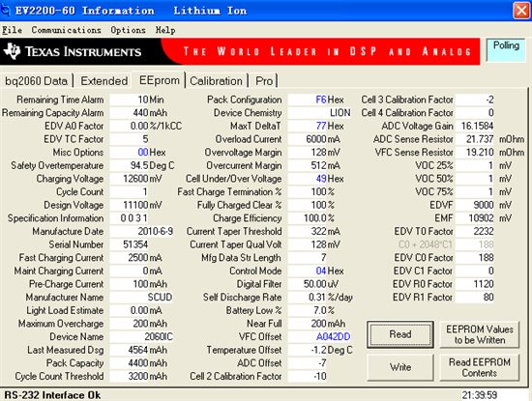The image size is (532, 401).
Task: Open the File menu
Action: [12, 30]
